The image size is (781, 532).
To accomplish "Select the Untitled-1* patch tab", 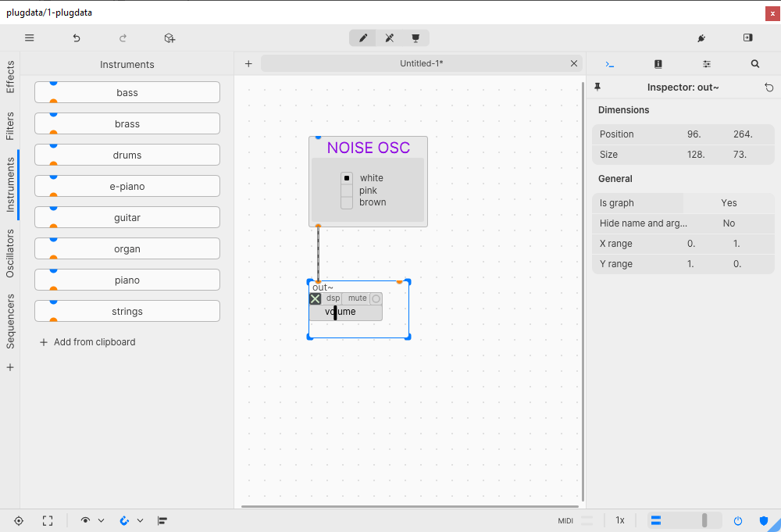I will [421, 63].
